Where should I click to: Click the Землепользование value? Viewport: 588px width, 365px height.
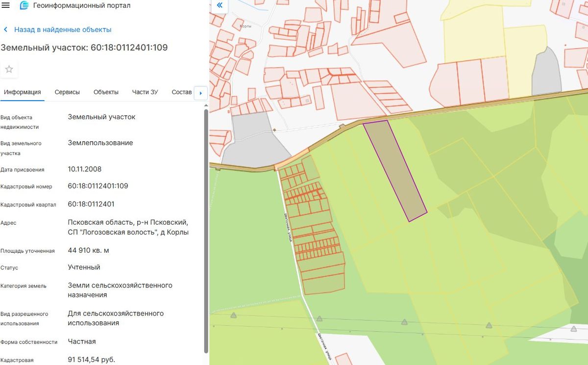[x=100, y=143]
